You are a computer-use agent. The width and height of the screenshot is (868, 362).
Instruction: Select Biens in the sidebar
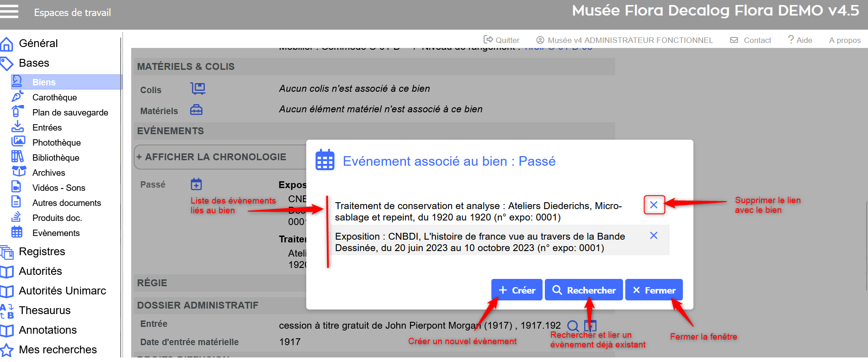click(x=44, y=82)
